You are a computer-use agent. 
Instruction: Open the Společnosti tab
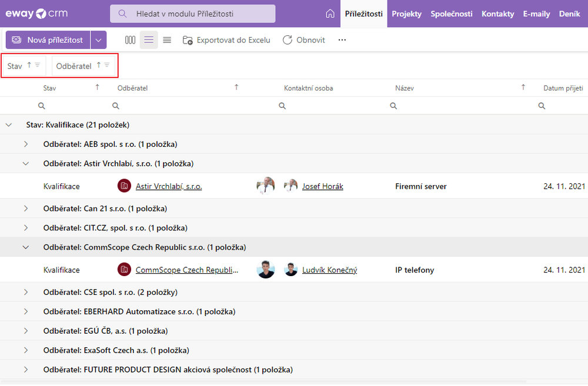point(452,14)
